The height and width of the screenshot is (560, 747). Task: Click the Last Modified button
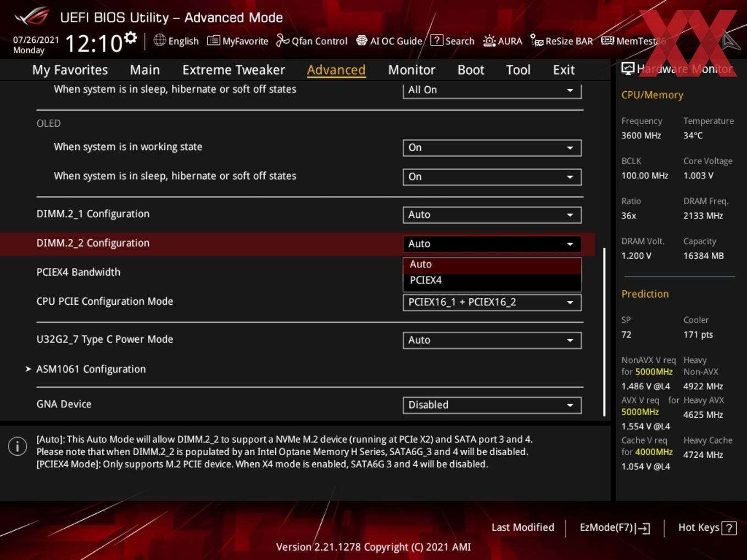tap(522, 527)
